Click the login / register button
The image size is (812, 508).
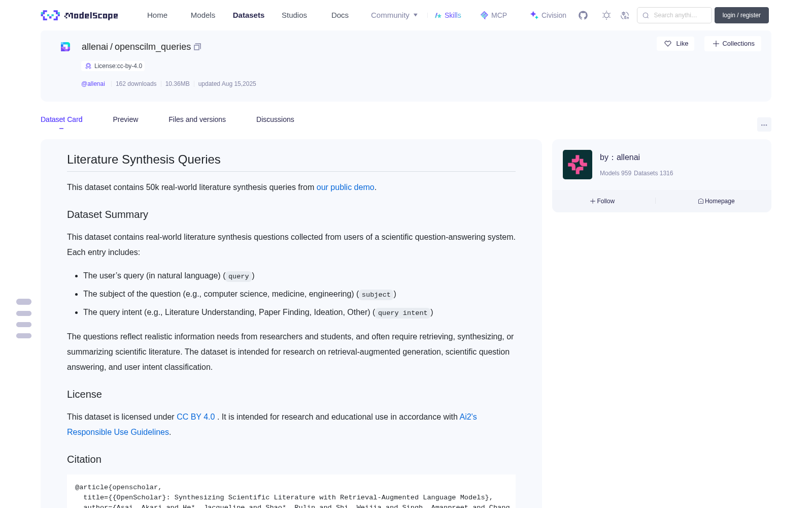[741, 15]
